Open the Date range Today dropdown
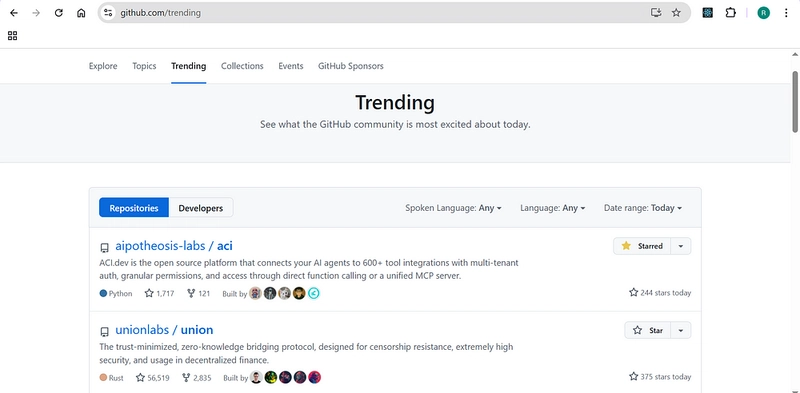Viewport: 800px width, 393px height. tap(643, 208)
